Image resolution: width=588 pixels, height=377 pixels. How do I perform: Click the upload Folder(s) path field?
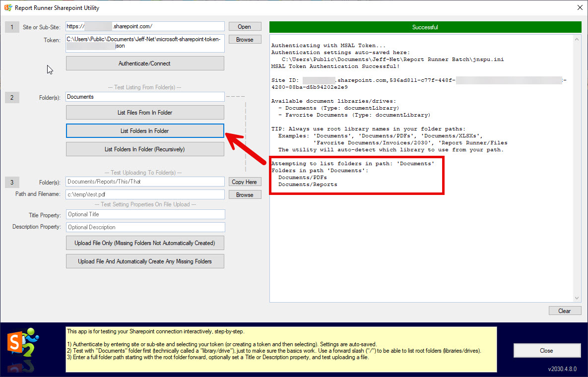pos(145,182)
